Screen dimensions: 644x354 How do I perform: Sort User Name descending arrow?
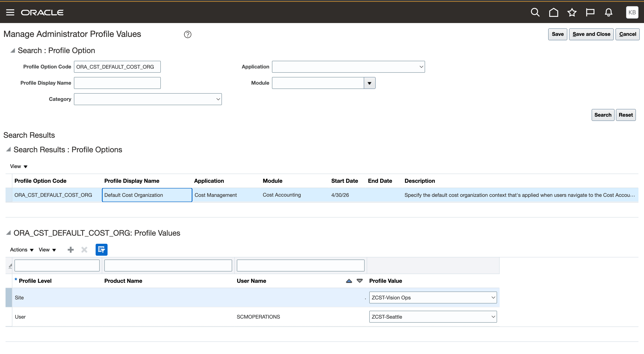(x=359, y=281)
